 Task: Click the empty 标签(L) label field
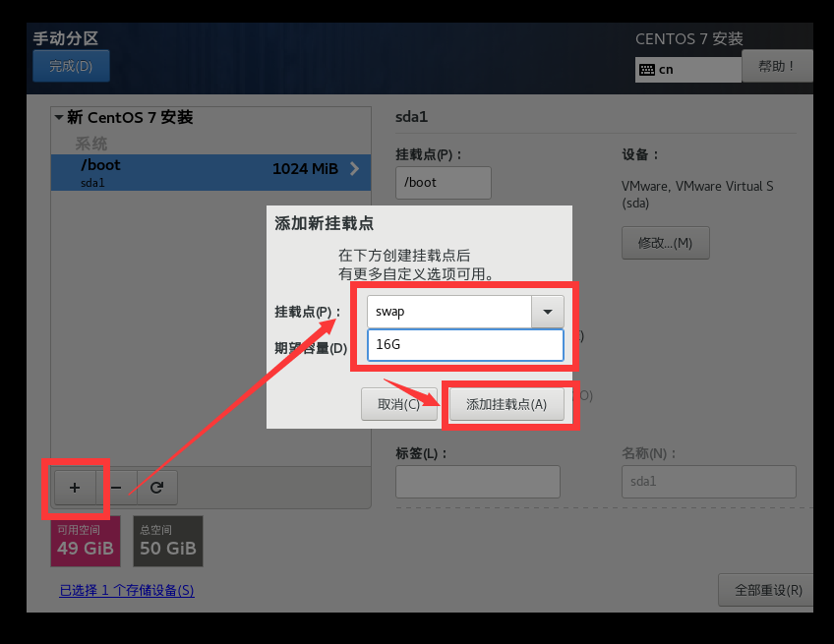(477, 482)
